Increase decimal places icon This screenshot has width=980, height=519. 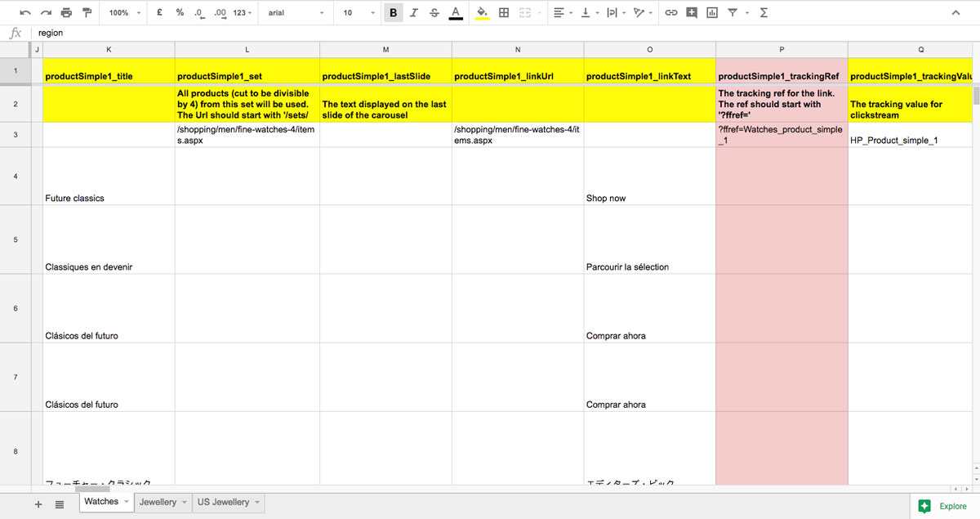(220, 13)
